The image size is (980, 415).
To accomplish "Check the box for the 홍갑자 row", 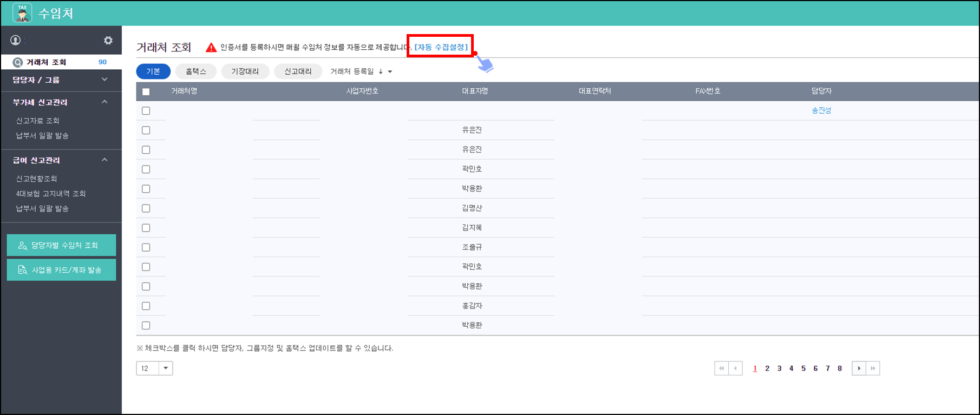I will coord(146,306).
